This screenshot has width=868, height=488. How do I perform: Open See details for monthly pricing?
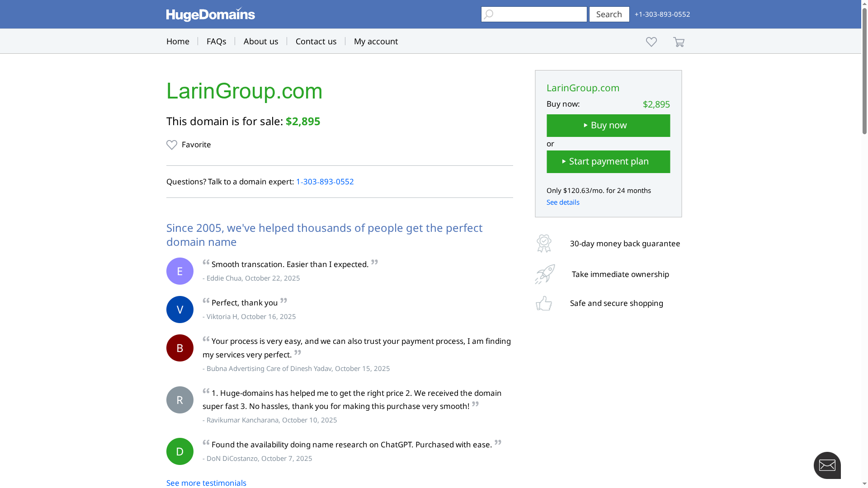563,202
